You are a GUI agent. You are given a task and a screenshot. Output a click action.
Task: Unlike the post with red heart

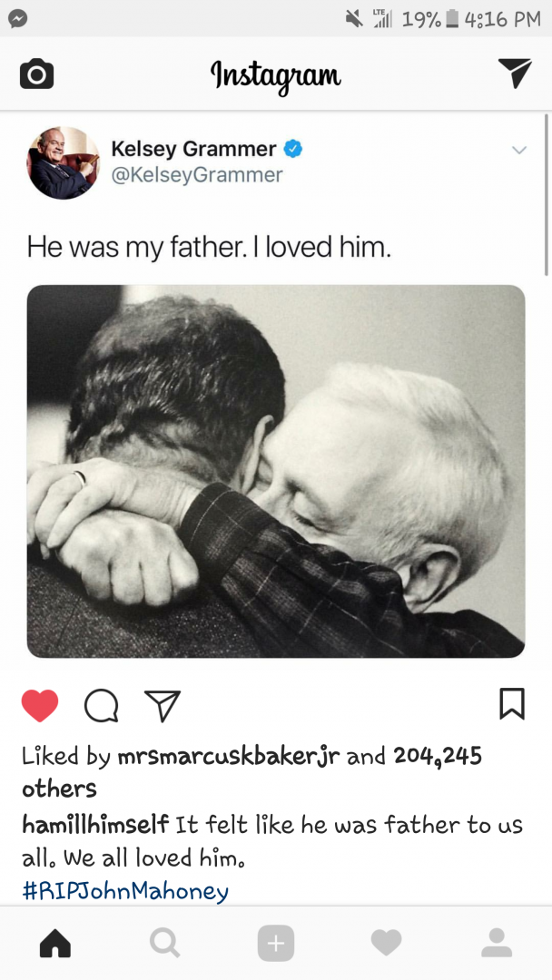tap(40, 706)
